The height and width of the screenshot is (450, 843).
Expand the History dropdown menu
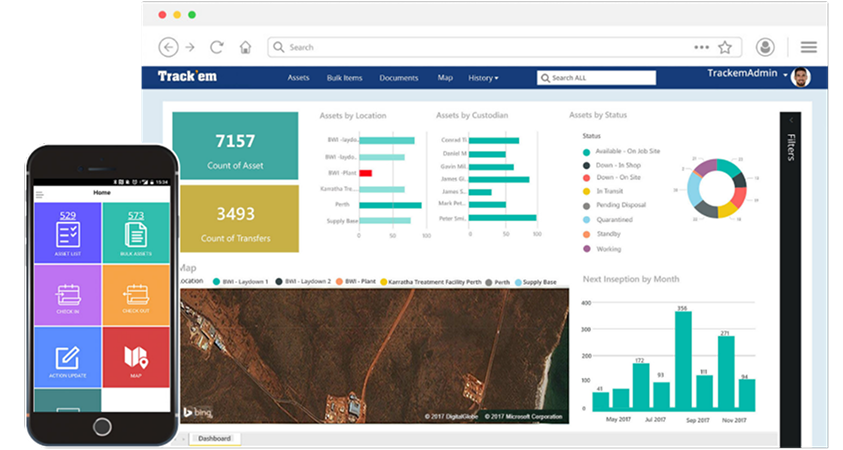pyautogui.click(x=483, y=78)
